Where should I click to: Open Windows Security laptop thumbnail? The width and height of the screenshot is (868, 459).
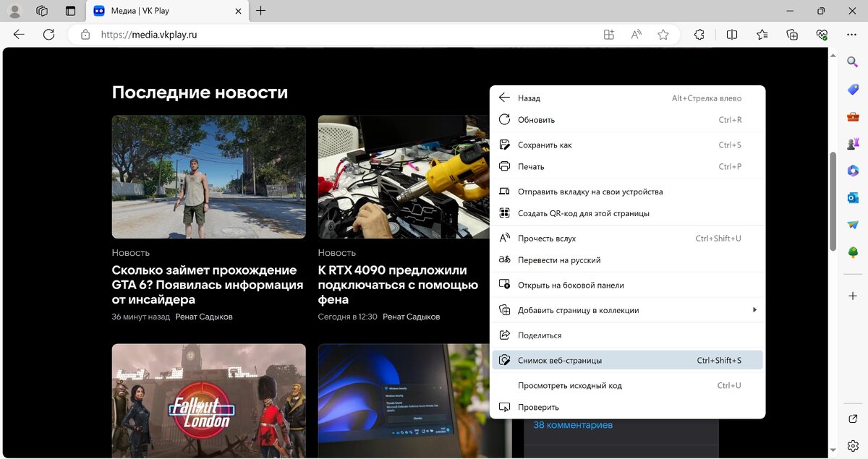[404, 400]
